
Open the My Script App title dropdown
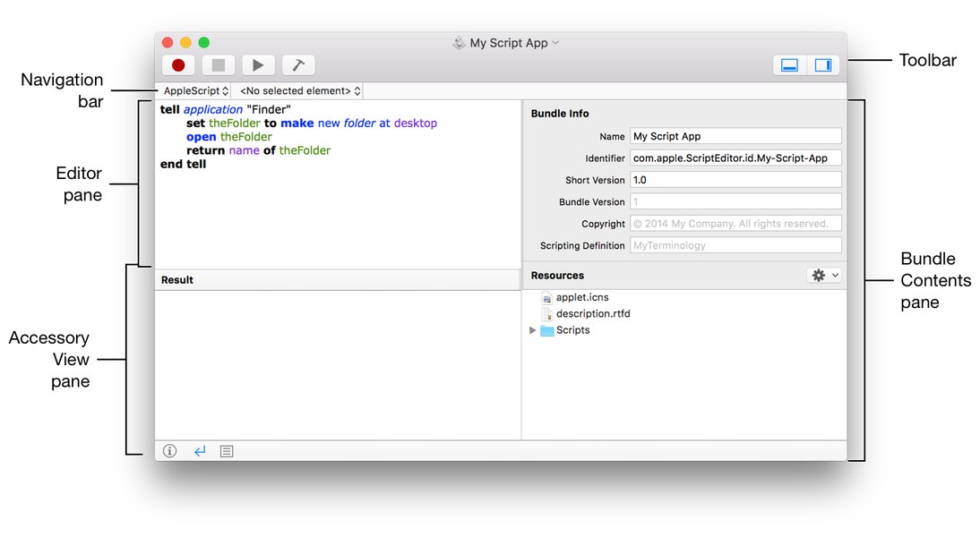pyautogui.click(x=555, y=43)
